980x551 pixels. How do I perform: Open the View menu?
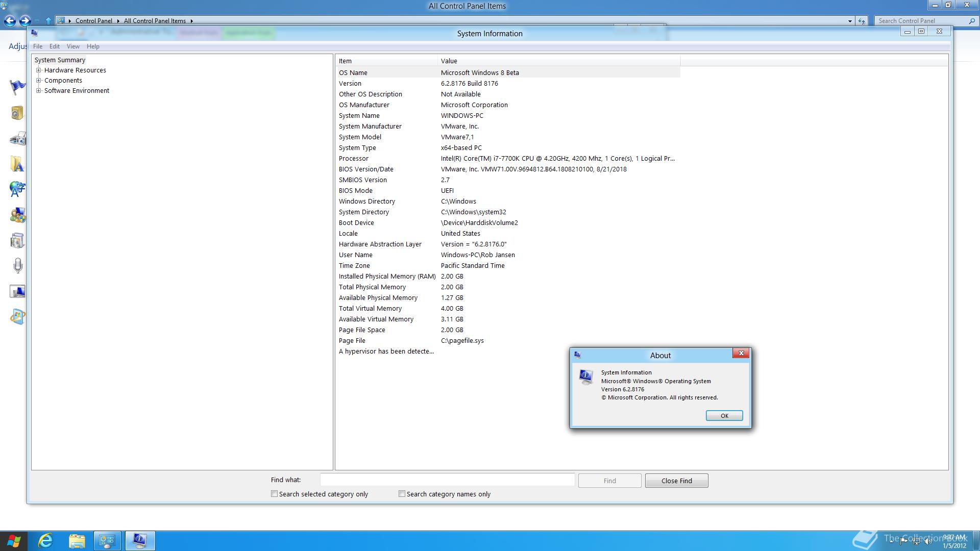click(x=73, y=46)
